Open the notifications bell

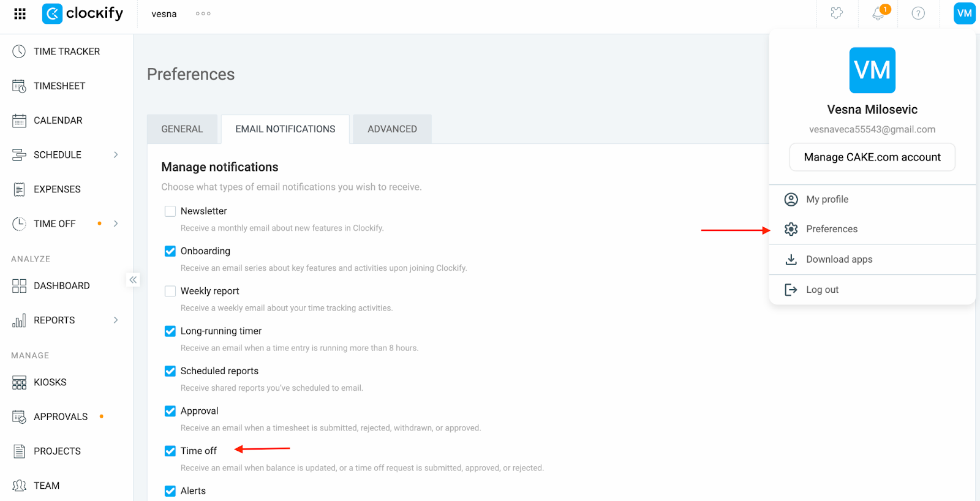point(878,13)
